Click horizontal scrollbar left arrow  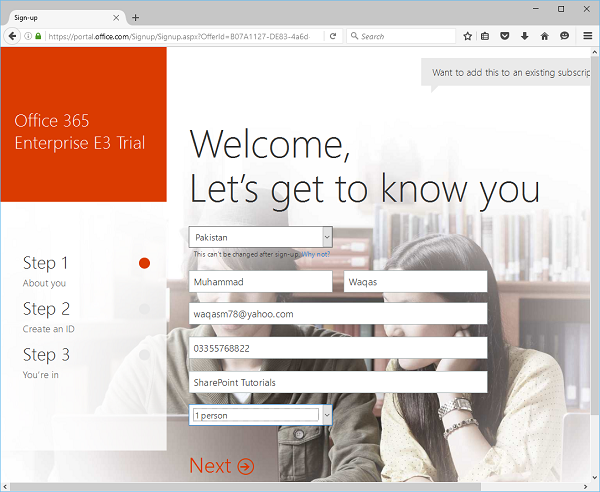pyautogui.click(x=5, y=487)
